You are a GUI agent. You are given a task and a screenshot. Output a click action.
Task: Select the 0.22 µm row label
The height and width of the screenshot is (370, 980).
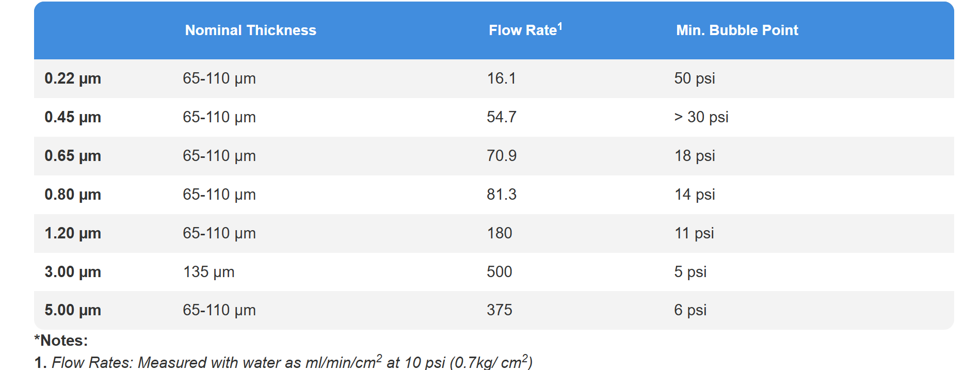pyautogui.click(x=73, y=78)
